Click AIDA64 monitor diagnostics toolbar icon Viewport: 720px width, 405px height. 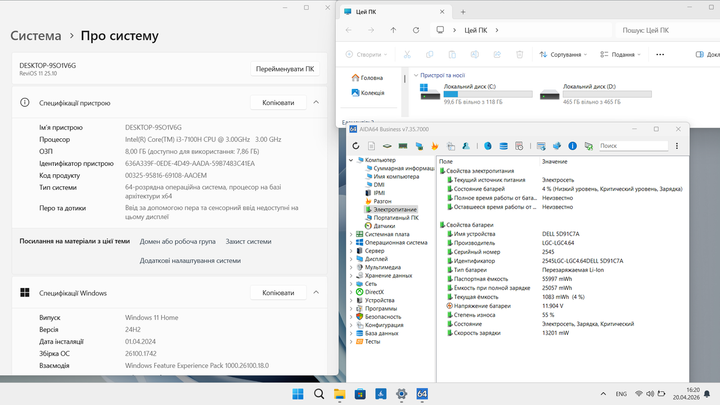tap(419, 146)
